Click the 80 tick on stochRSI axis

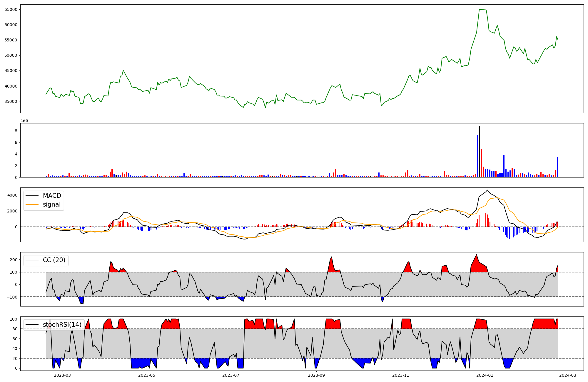[x=15, y=329]
